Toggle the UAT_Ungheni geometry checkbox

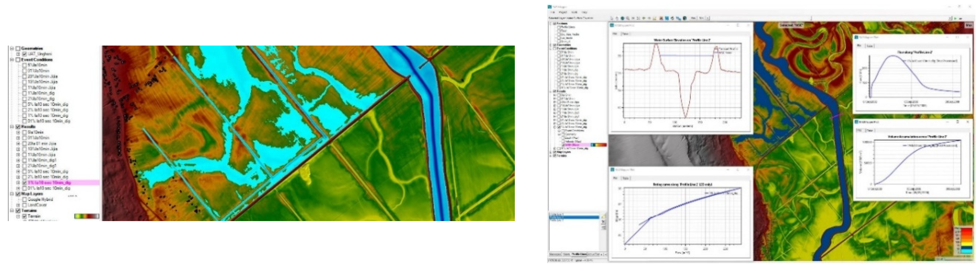[x=24, y=54]
